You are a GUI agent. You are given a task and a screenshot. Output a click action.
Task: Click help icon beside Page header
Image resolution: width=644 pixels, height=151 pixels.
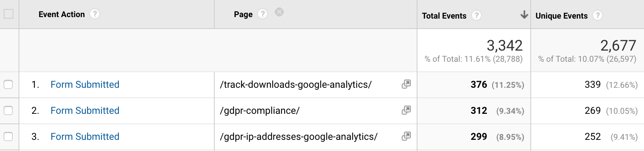(x=263, y=14)
